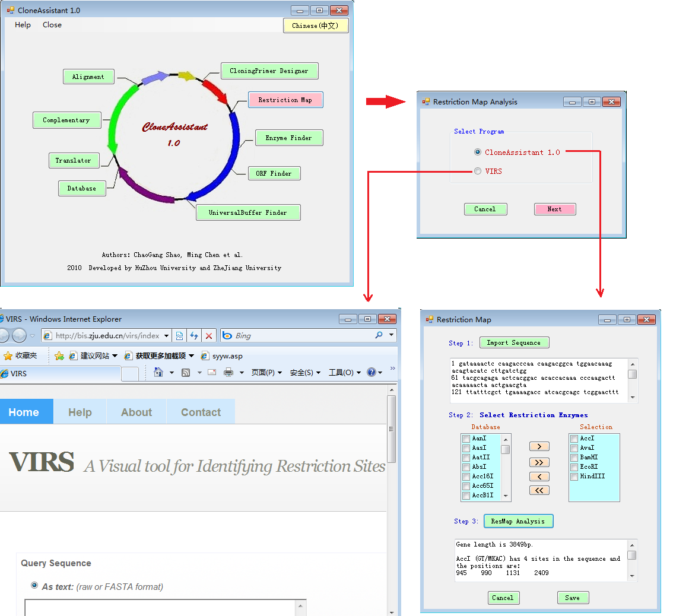Expand the 工具(O) dropdown menu
Viewport: 689px width, 616px height.
[x=345, y=373]
